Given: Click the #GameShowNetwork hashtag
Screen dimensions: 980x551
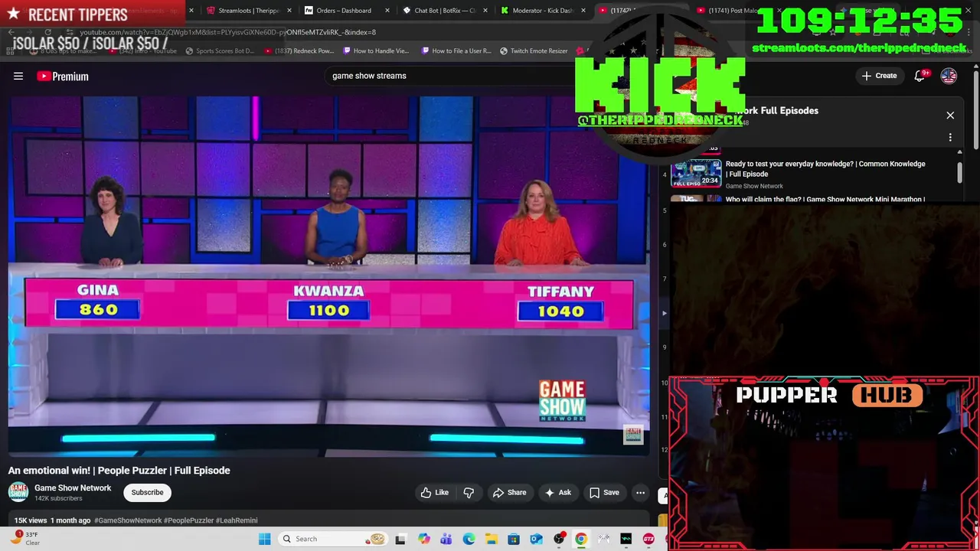Looking at the screenshot, I should pyautogui.click(x=128, y=520).
